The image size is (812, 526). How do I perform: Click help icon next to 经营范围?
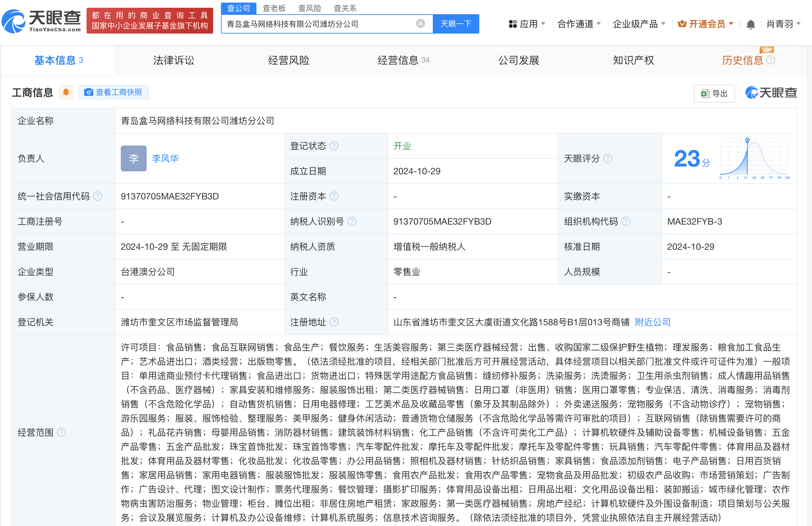(61, 432)
